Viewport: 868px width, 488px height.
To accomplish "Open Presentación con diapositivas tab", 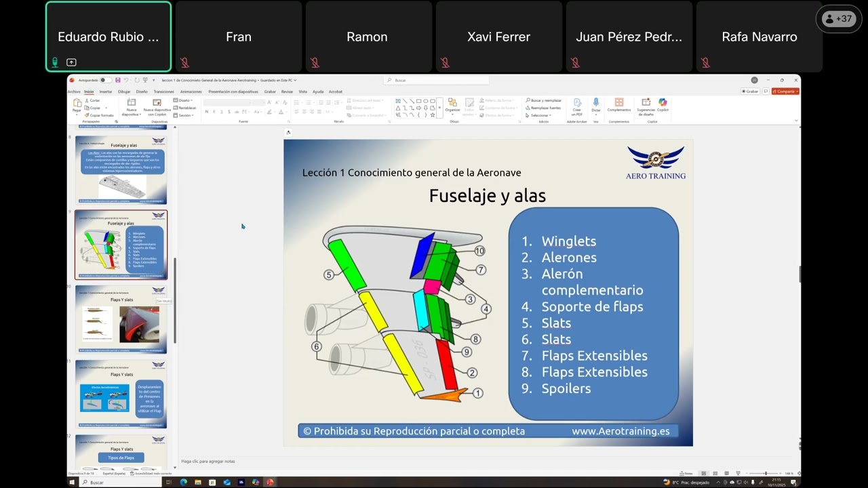I will (x=233, y=91).
